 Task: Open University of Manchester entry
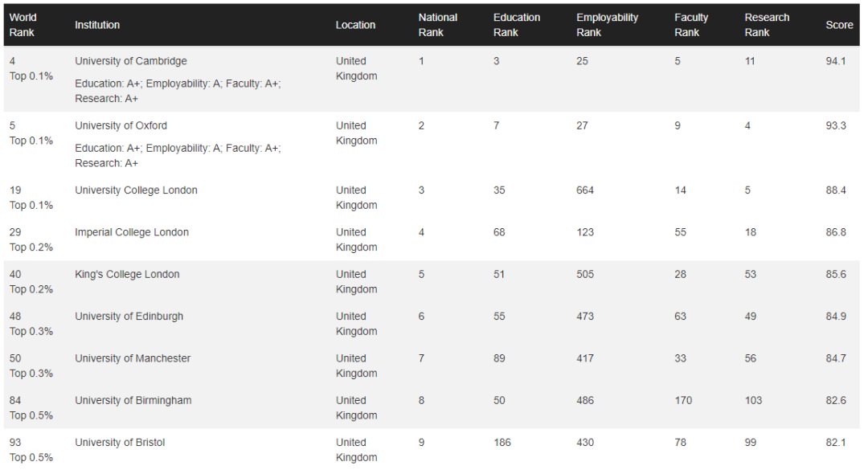[133, 358]
